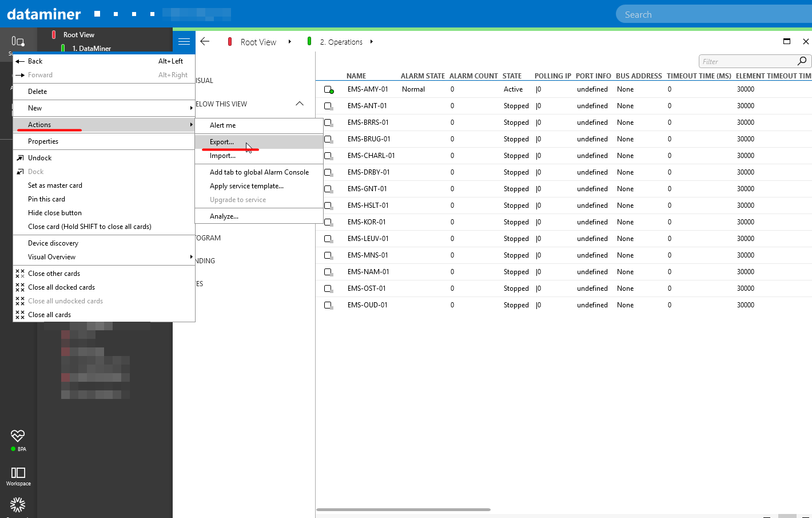The image size is (812, 518).
Task: Sort by the ALARM COUNT column header
Action: 473,76
